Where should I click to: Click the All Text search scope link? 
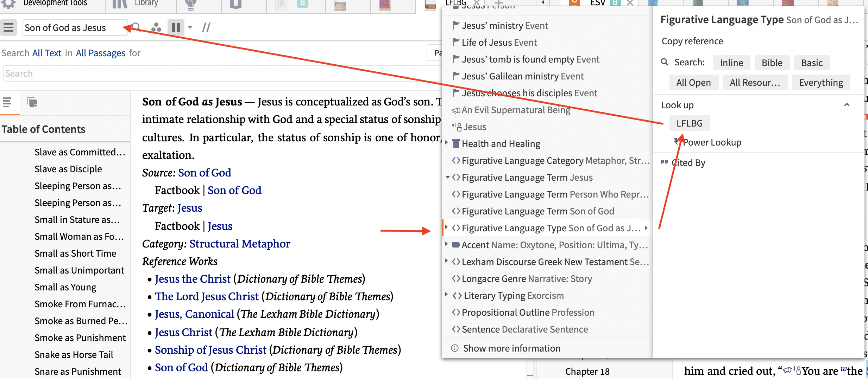point(47,53)
